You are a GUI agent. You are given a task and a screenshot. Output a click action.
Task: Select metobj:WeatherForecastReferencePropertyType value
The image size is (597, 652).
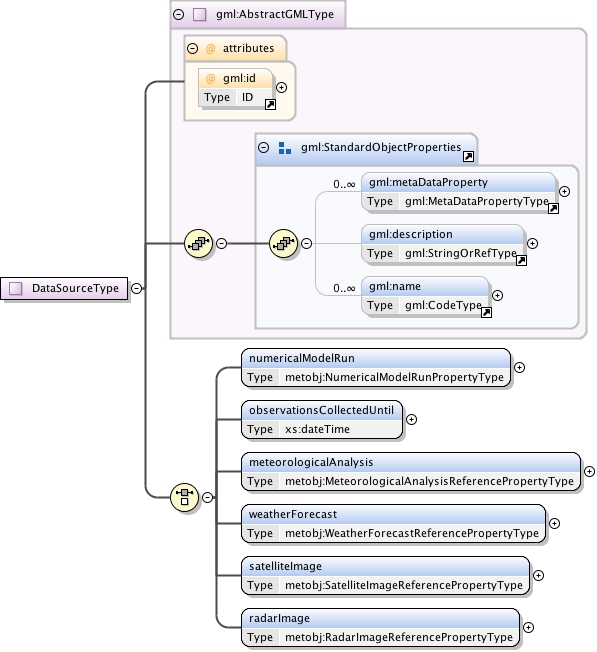point(412,533)
